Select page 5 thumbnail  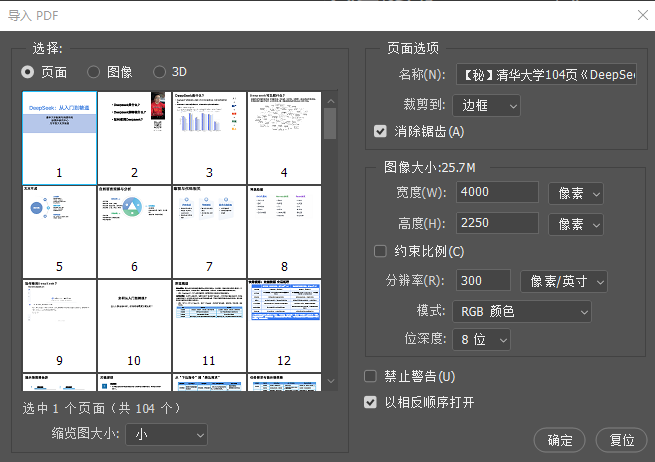coord(59,232)
